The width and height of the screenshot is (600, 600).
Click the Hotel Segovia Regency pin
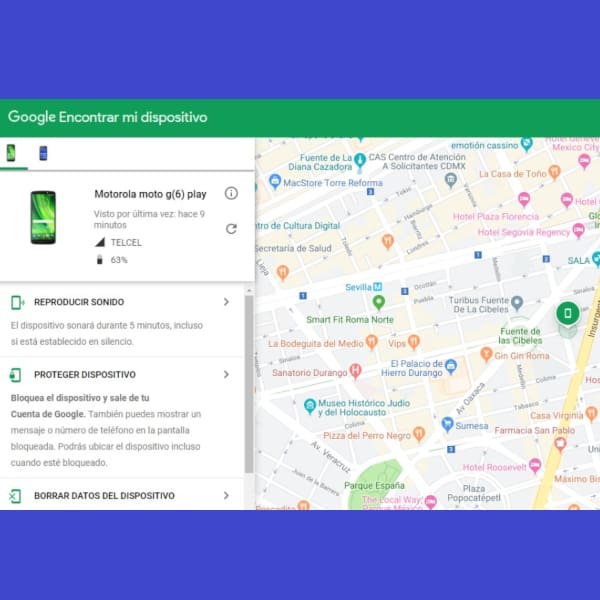point(578,231)
